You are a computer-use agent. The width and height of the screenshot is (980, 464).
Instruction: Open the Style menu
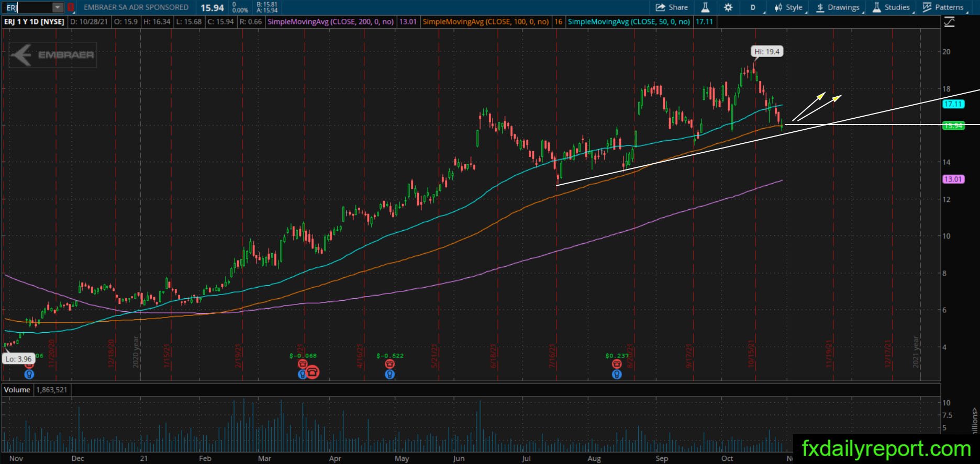click(789, 7)
